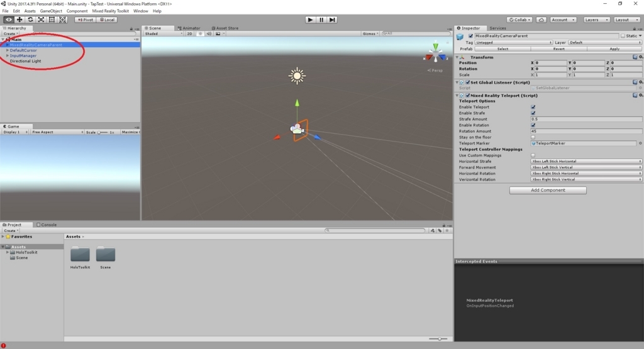Click the red error icon in status bar

(x=4, y=346)
